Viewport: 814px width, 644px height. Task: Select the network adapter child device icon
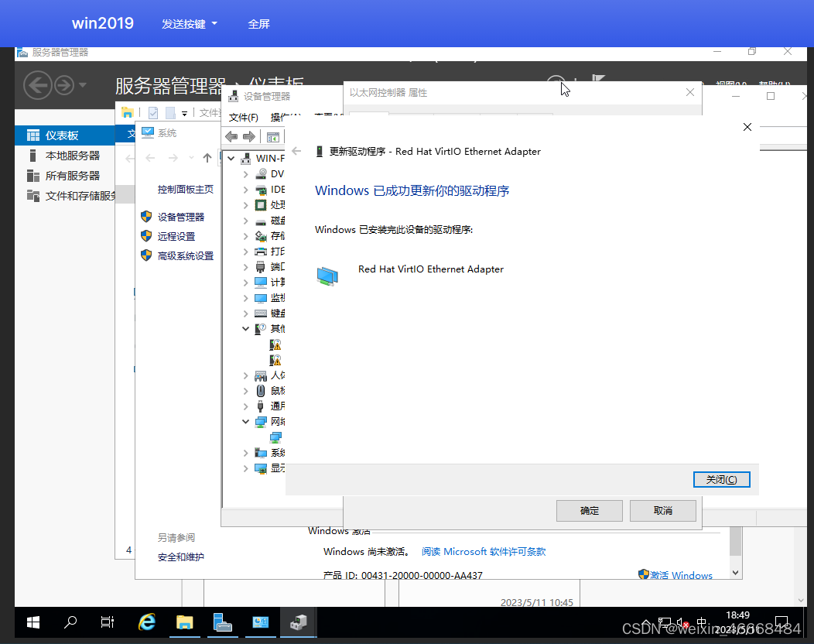tap(275, 437)
